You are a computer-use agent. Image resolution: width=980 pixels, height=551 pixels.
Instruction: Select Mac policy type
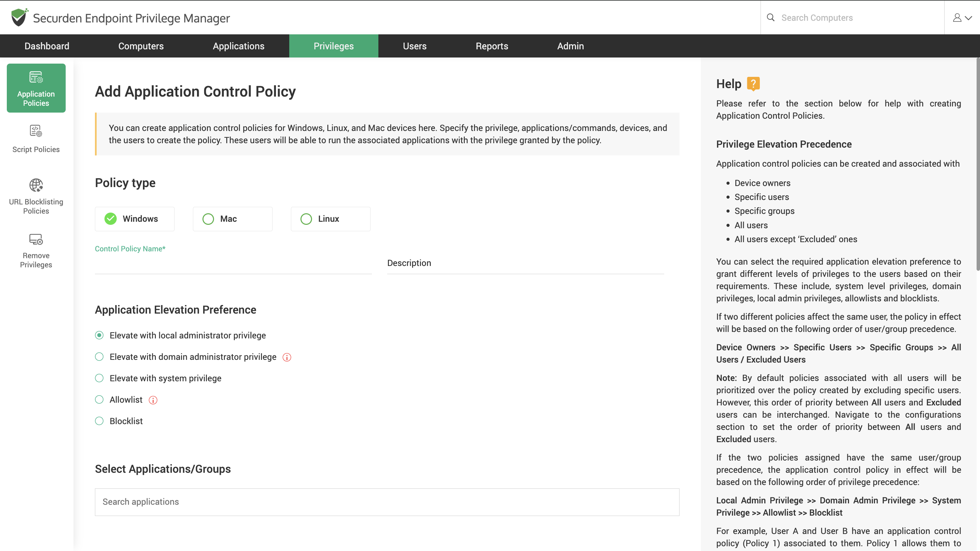[232, 219]
